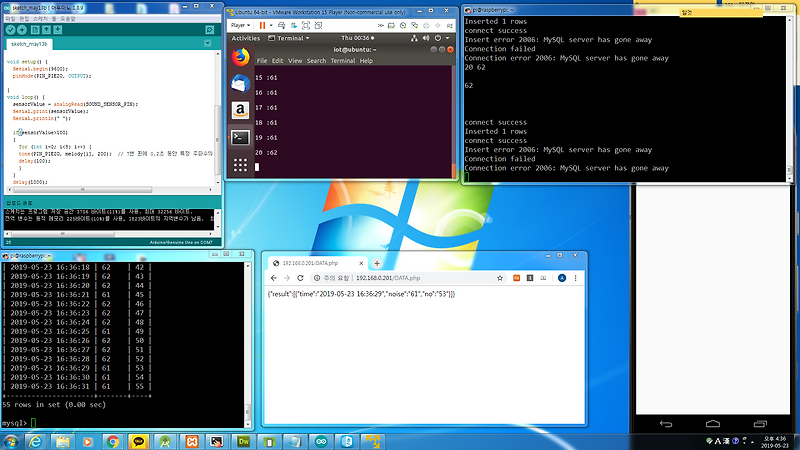
Task: Click the Ubuntu volume speaker icon
Action: [x=426, y=38]
